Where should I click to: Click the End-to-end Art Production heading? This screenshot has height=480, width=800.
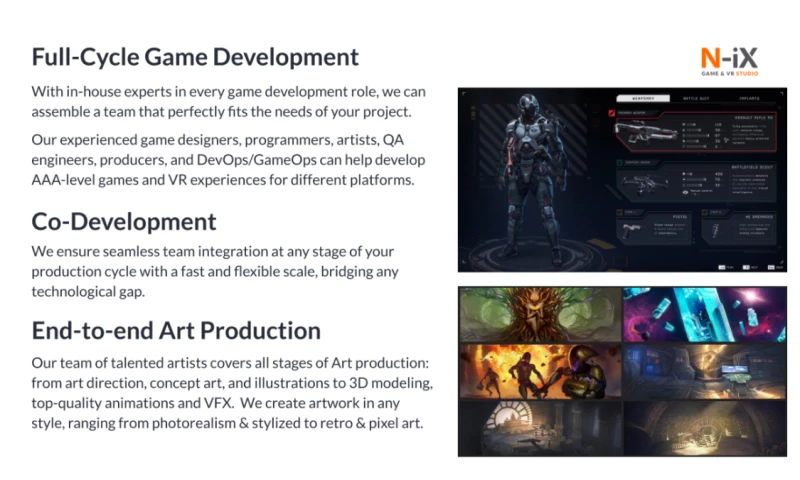coord(176,331)
